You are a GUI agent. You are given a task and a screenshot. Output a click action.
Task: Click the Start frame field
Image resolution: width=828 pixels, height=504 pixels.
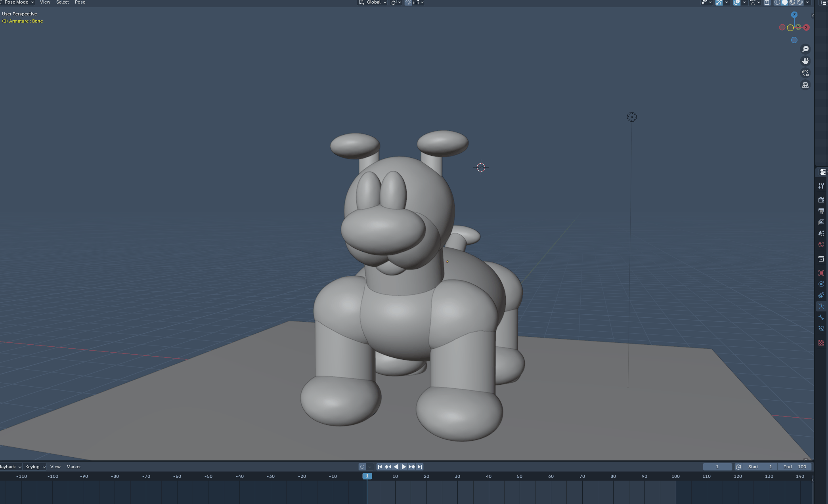tap(760, 467)
